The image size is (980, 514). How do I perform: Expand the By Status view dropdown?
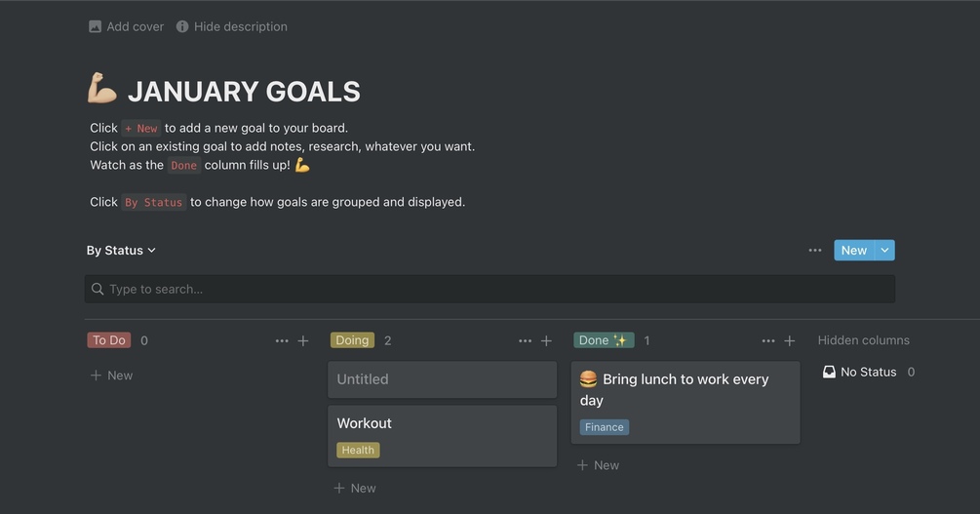tap(121, 251)
